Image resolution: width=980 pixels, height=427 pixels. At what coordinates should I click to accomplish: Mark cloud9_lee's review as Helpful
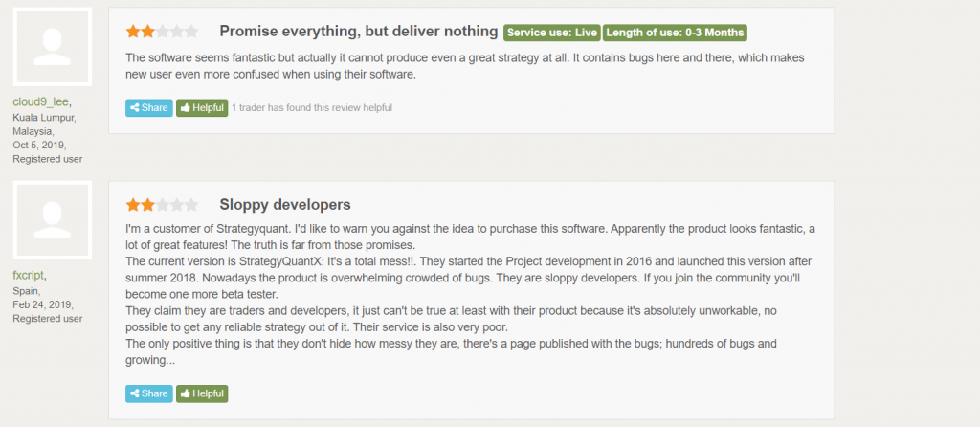[202, 107]
